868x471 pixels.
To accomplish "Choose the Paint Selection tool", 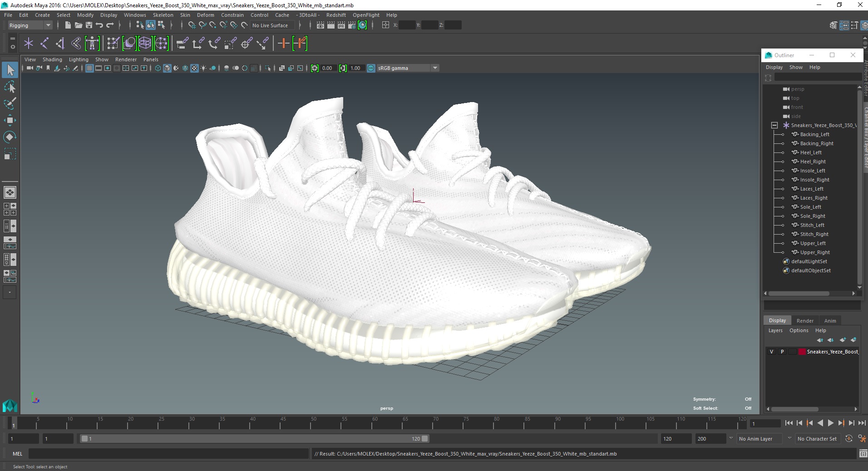I will pos(10,103).
